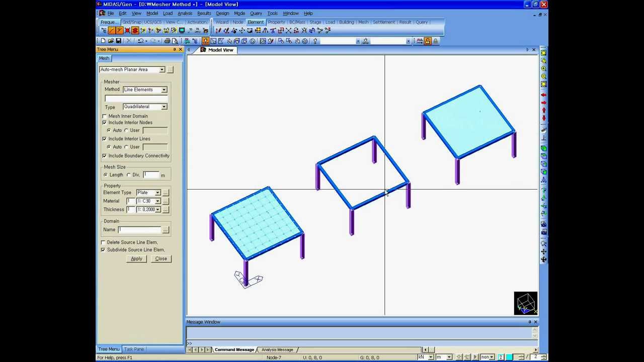Toggle Include Interior Lines checkbox
Screen dimensions: 644x362
click(x=105, y=139)
